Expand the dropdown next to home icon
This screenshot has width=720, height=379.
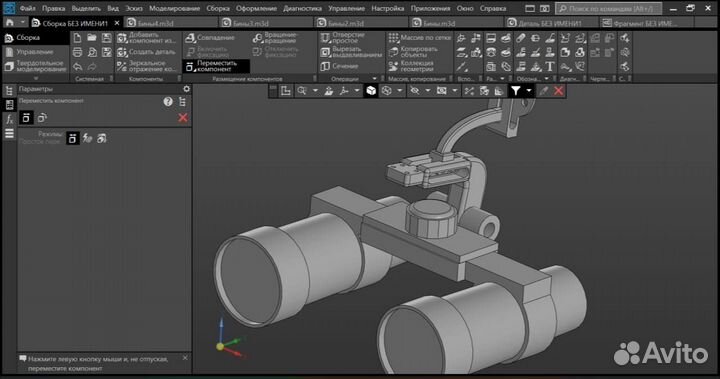click(22, 23)
